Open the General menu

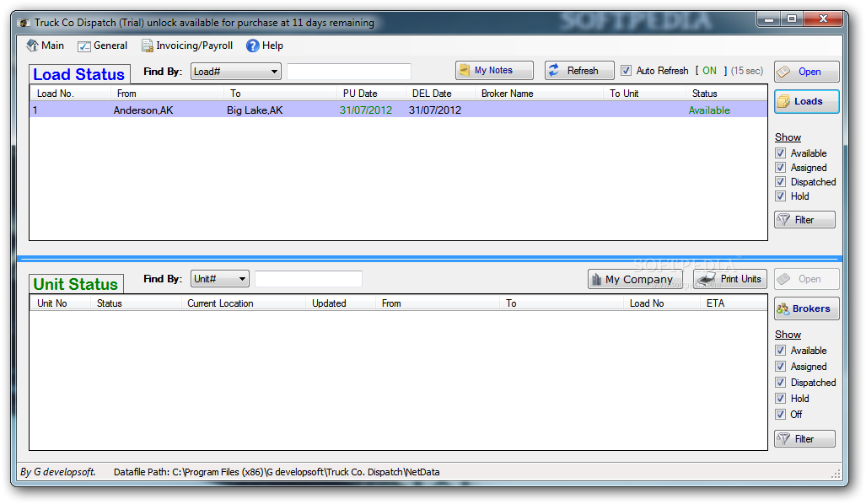pos(103,46)
